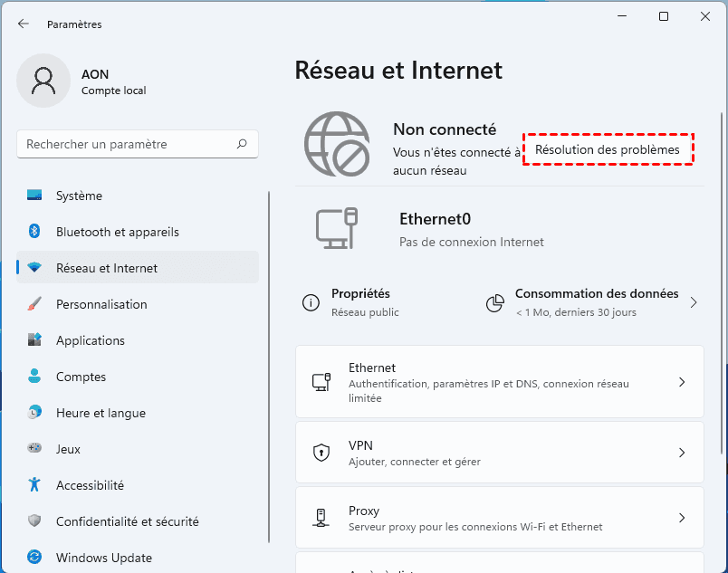This screenshot has height=573, width=728.
Task: Click the Bluetooth icon in sidebar
Action: point(34,232)
